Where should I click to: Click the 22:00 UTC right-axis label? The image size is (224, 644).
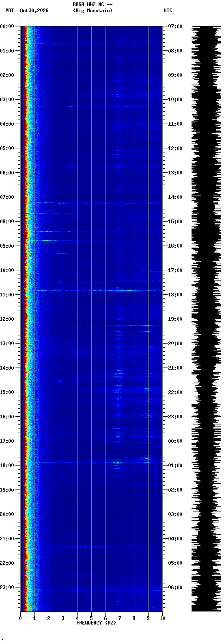point(175,392)
